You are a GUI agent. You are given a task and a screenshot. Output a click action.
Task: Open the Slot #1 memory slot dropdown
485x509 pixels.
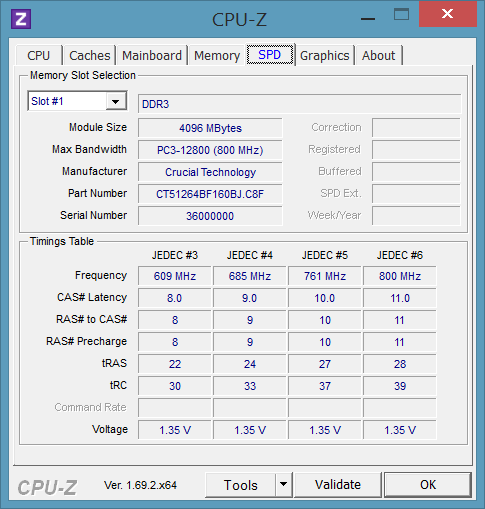click(77, 101)
